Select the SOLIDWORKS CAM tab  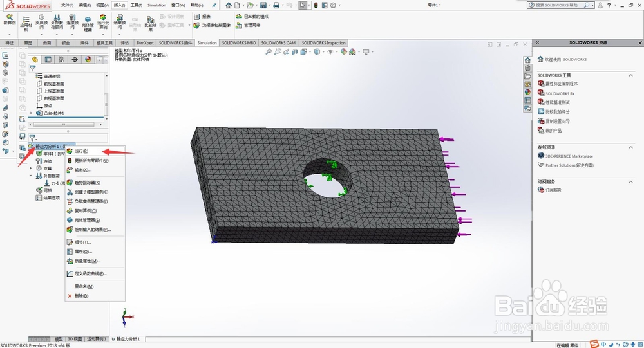278,42
